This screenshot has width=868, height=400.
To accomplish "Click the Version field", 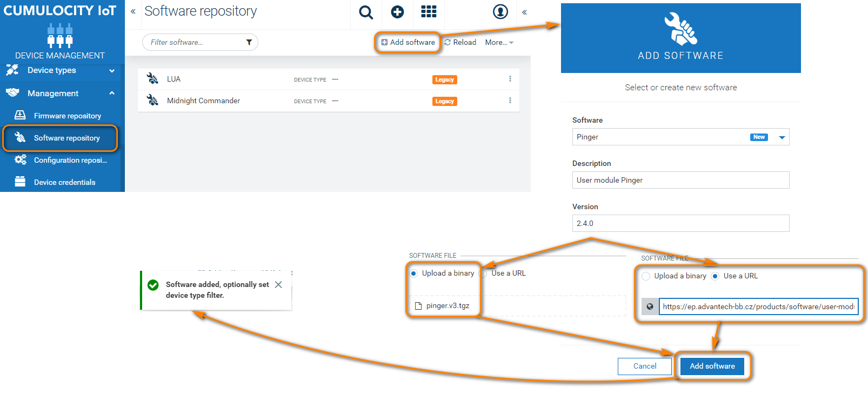I will [680, 223].
